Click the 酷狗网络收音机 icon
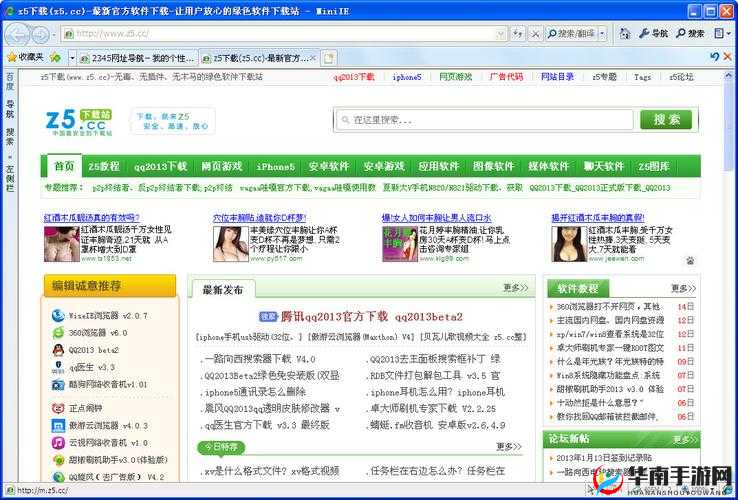This screenshot has height=500, width=738. pos(58,385)
